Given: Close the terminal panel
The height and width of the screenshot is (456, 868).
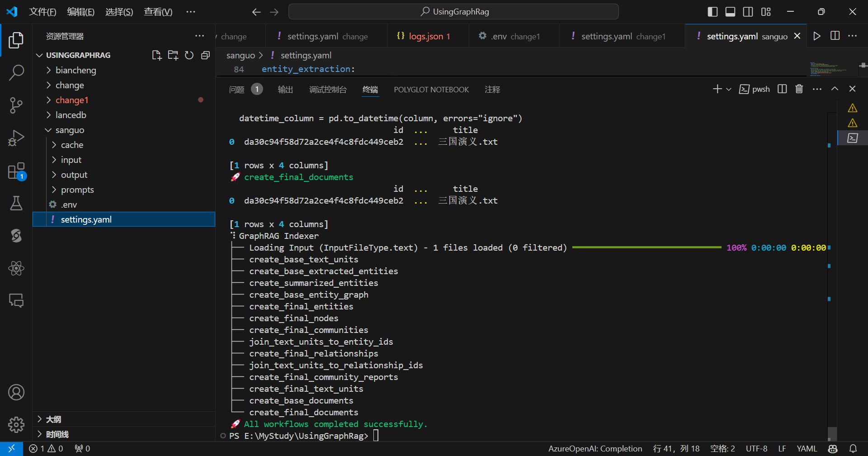Looking at the screenshot, I should [852, 89].
